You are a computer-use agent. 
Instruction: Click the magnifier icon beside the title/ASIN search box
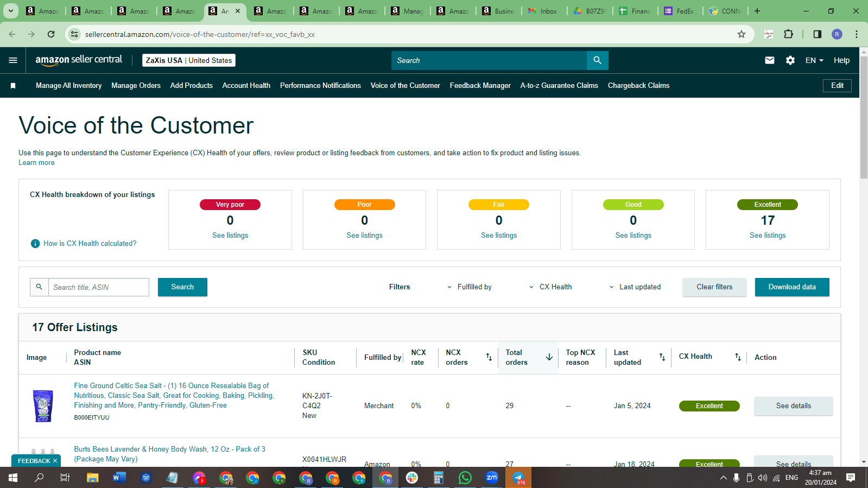click(x=39, y=287)
